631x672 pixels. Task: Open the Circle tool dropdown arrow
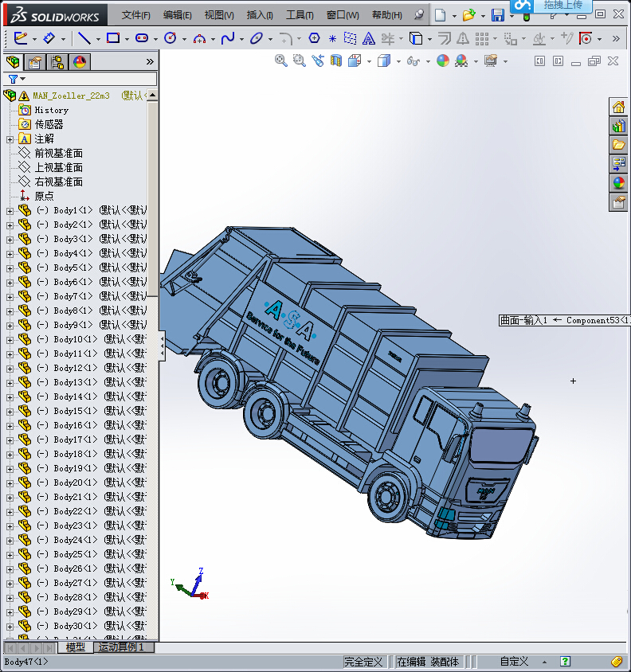184,38
